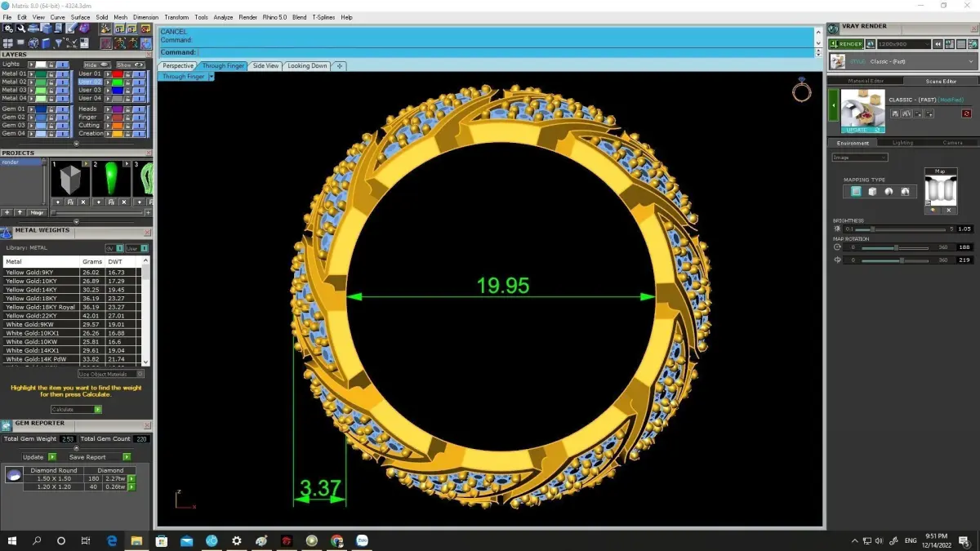Switch to the Looking Down viewport tab
Image resolution: width=980 pixels, height=551 pixels.
pos(307,65)
